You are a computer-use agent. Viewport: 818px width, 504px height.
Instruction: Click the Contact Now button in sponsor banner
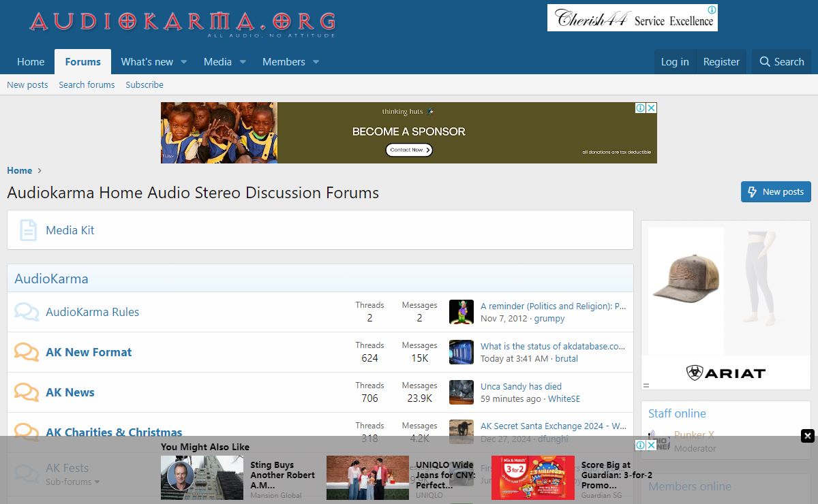tap(408, 150)
